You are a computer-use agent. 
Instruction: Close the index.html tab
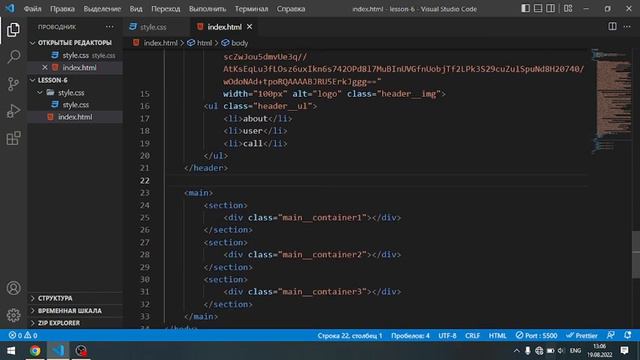(249, 27)
